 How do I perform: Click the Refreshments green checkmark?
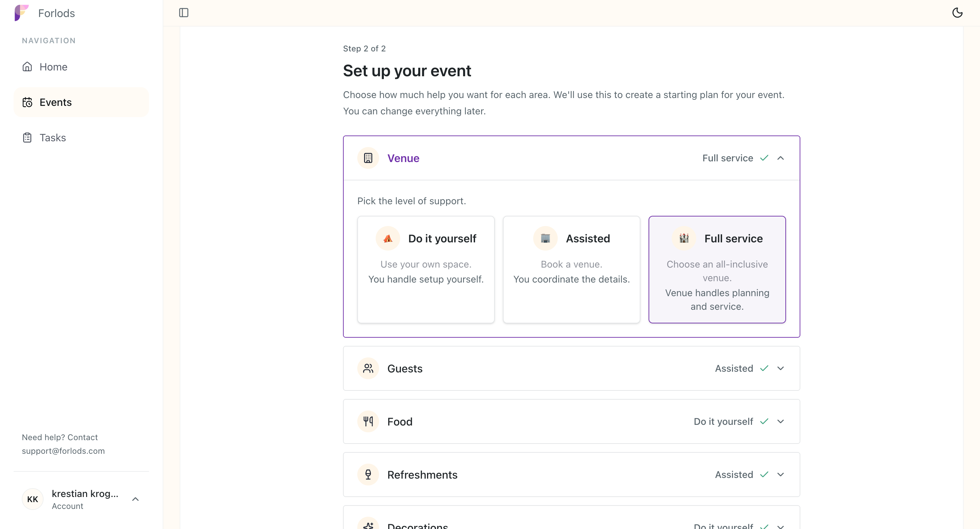764,475
